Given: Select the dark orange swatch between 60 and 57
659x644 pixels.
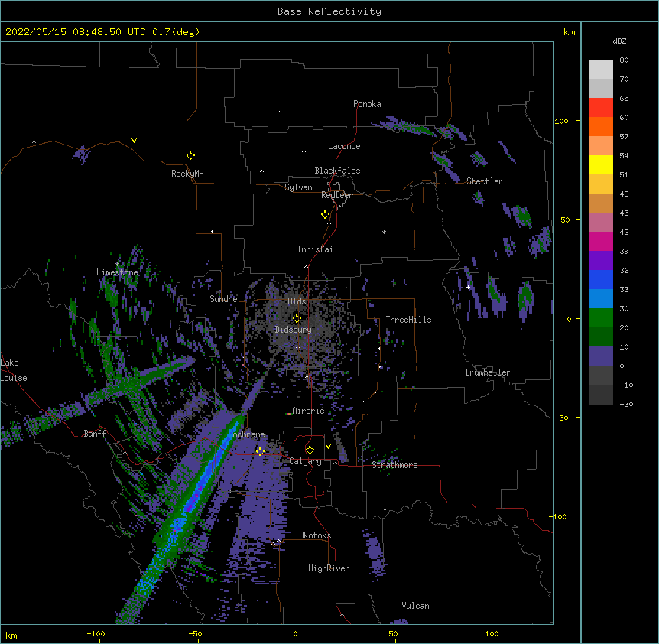Looking at the screenshot, I should pos(601,126).
